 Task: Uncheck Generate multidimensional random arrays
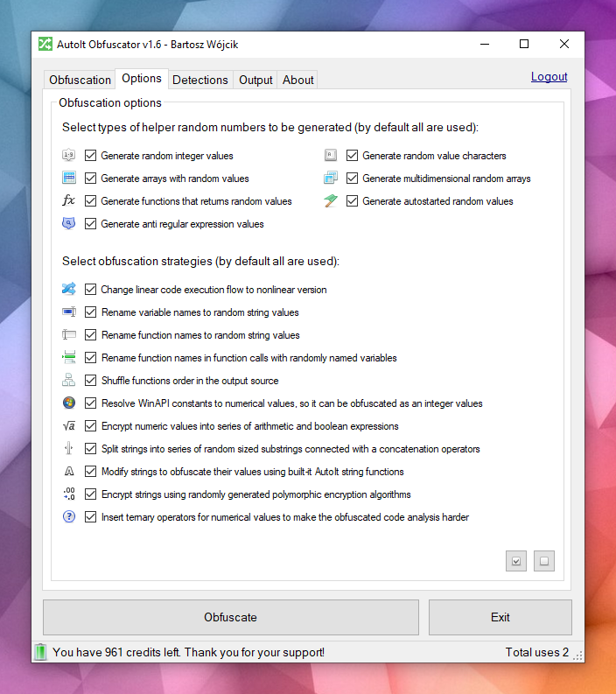pos(352,178)
